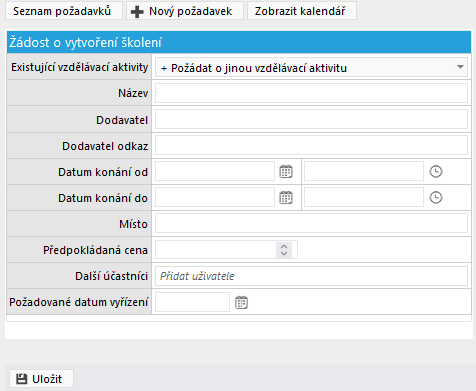Click Datum konání do time field
Viewport: 476px width, 391px height.
tap(364, 197)
